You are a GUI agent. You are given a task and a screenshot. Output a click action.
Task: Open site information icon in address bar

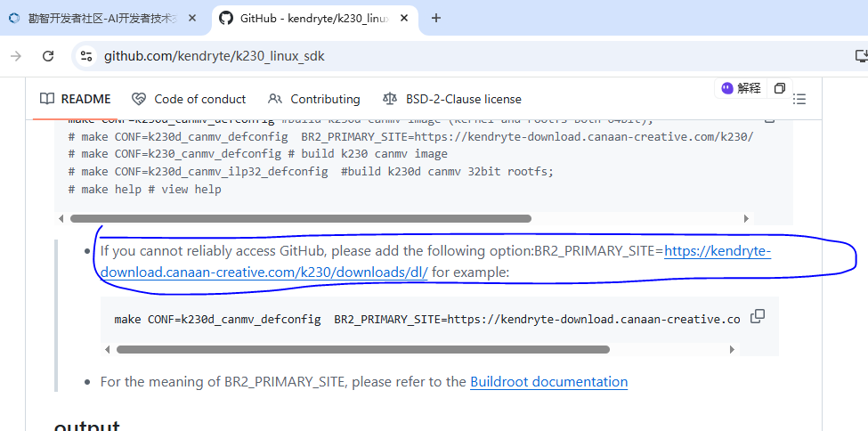(85, 56)
